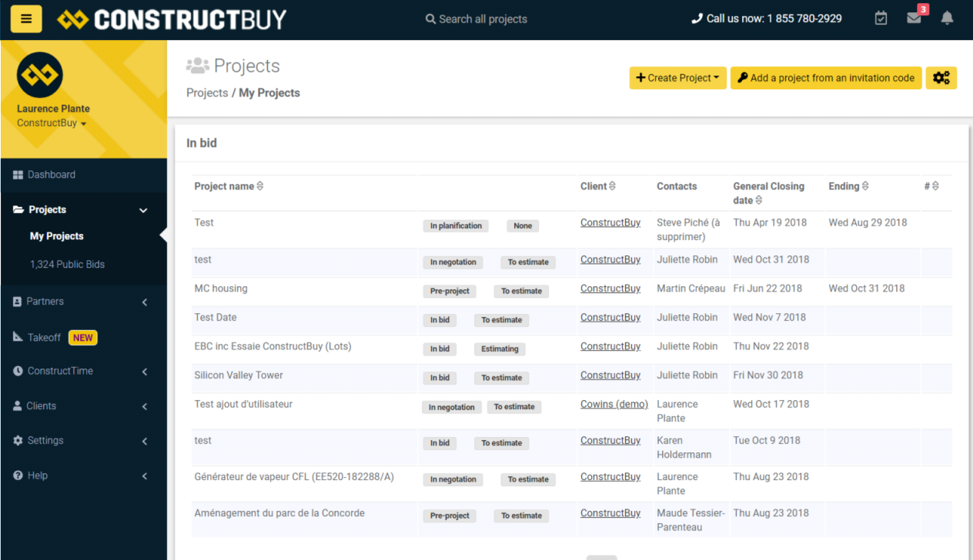Screen dimensions: 973x560
Task: Add a project from an invitation code
Action: [x=826, y=78]
